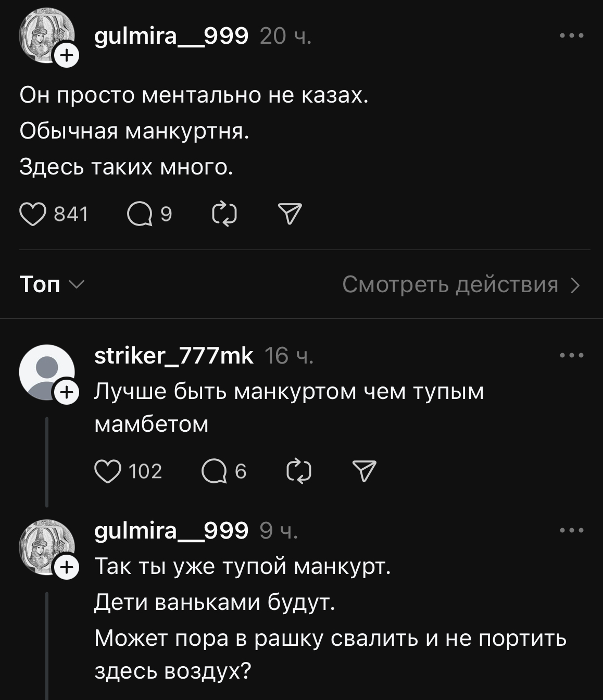Follow gulmira__999 via plus badge on top avatar
The height and width of the screenshot is (700, 603).
click(x=66, y=55)
